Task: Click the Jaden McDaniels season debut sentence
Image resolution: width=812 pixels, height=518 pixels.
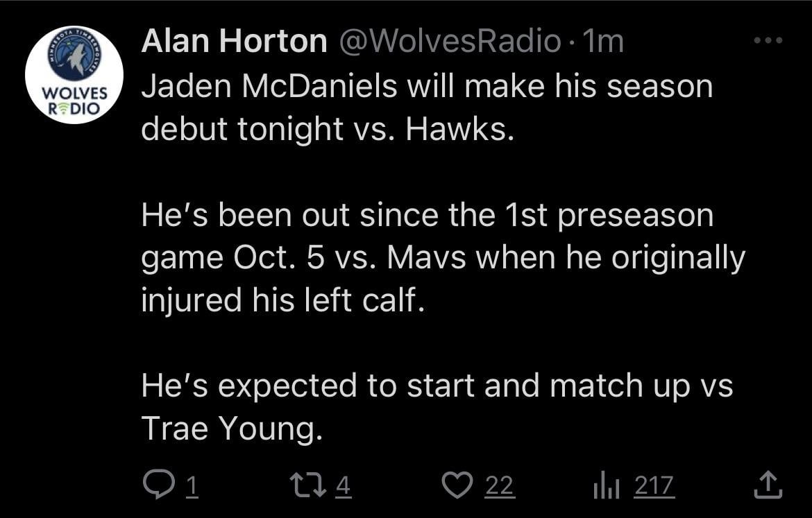Action: [427, 107]
